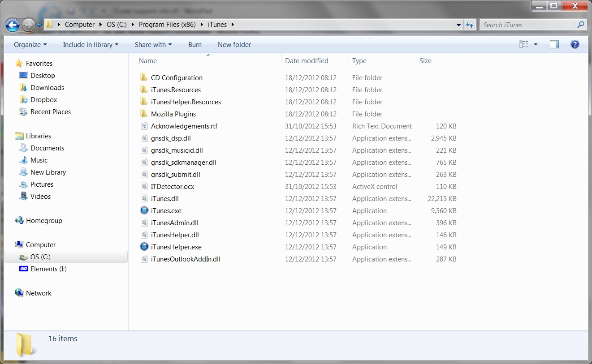The height and width of the screenshot is (364, 592).
Task: Select the gnsdk_sdkmanager.dll file icon
Action: coord(144,162)
